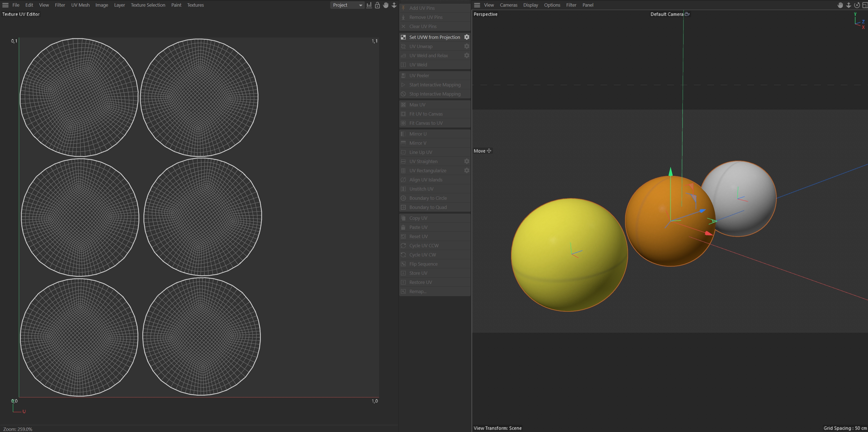Viewport: 868px width, 432px height.
Task: Expand the Project dropdown
Action: pos(347,5)
